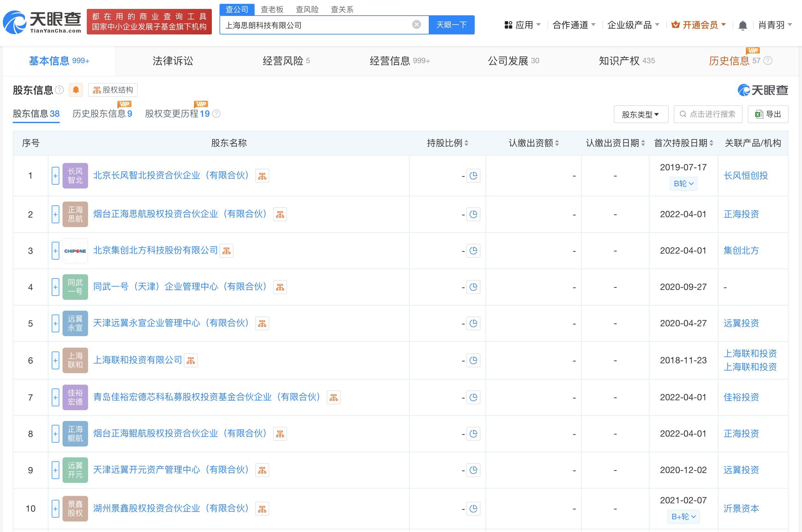Open the 股东类型 dropdown filter
The height and width of the screenshot is (532, 802).
point(641,114)
